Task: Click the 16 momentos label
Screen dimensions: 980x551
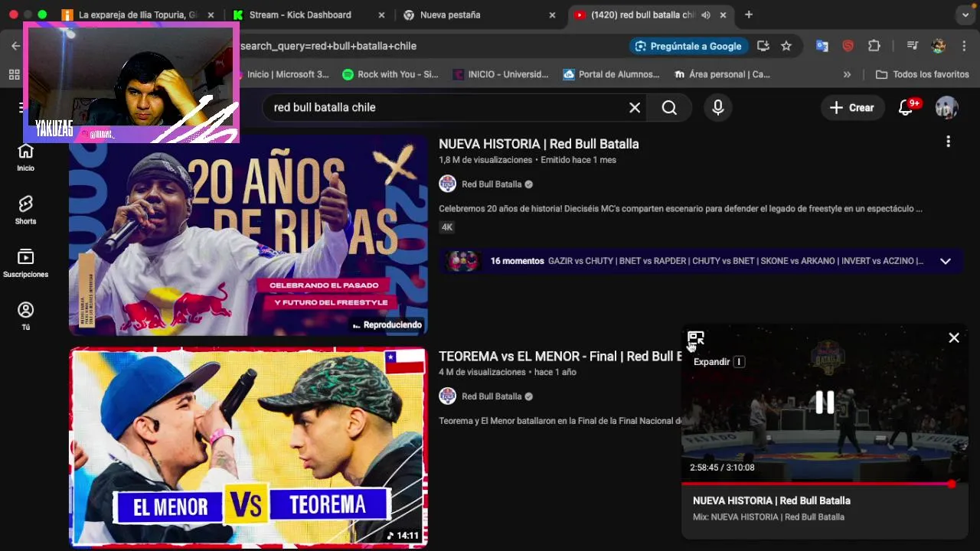Action: click(517, 261)
